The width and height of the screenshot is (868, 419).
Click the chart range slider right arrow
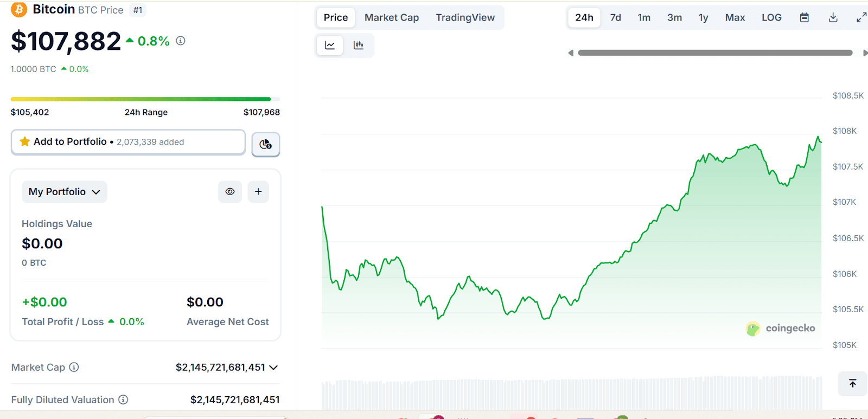click(865, 53)
